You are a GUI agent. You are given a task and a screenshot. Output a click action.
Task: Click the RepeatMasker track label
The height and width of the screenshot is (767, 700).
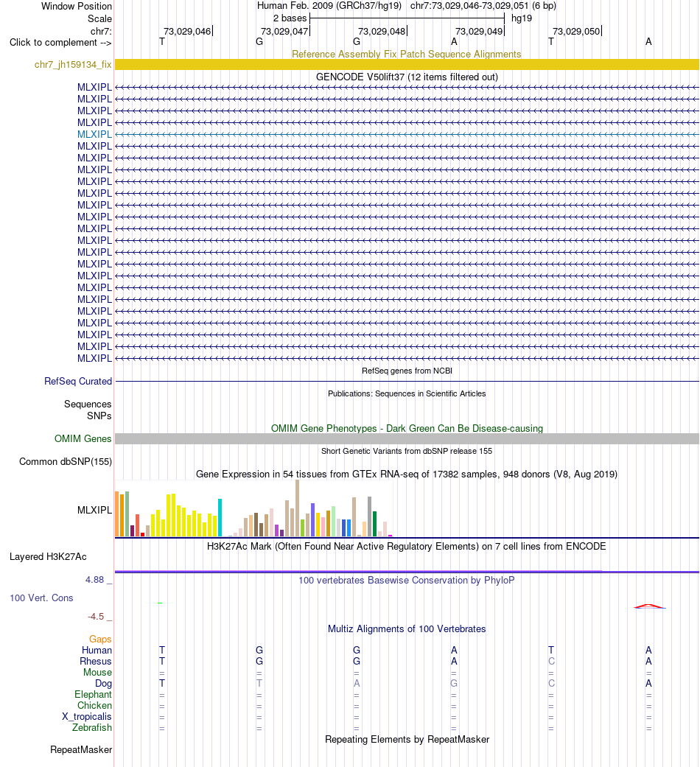coord(81,750)
